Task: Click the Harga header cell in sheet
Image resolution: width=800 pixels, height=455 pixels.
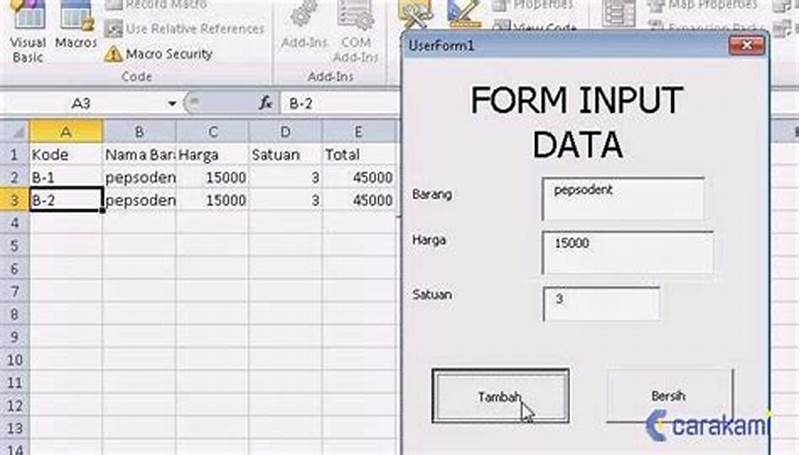Action: coord(213,154)
